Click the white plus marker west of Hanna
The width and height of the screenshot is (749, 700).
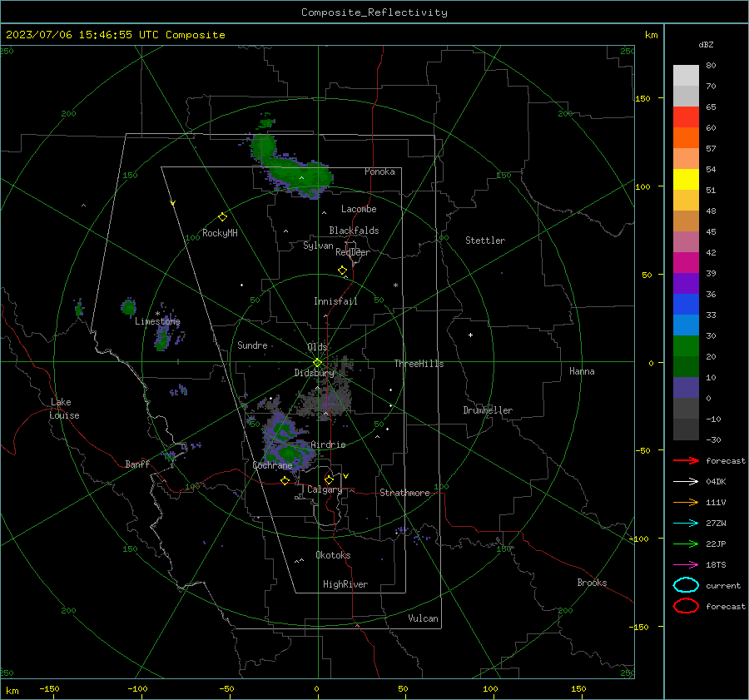point(470,335)
